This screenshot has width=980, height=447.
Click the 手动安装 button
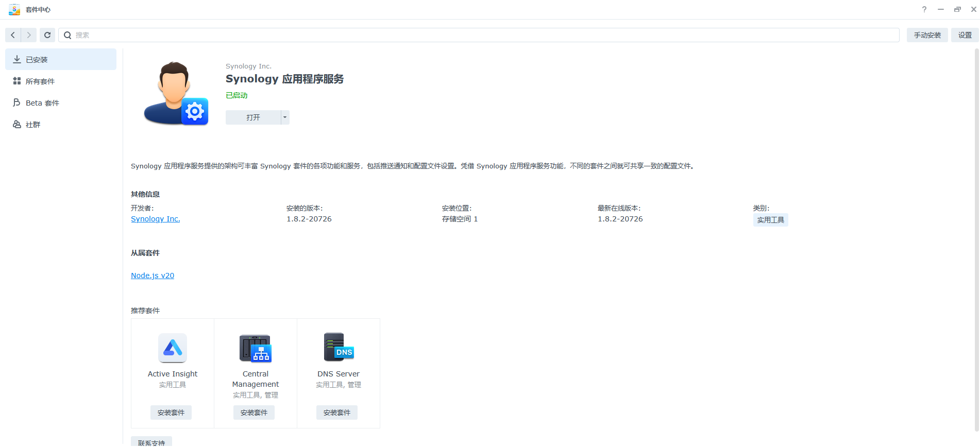click(927, 35)
